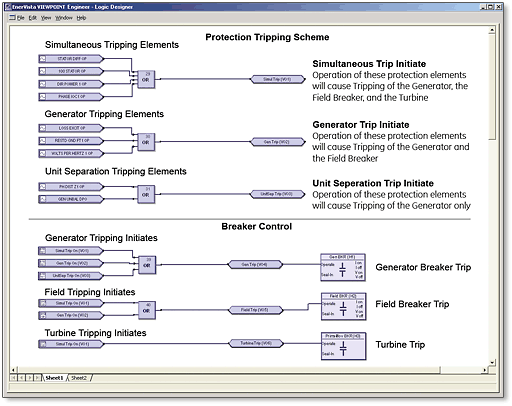Click the vertical scrollbar thumb
The image size is (512, 406).
pos(492,87)
